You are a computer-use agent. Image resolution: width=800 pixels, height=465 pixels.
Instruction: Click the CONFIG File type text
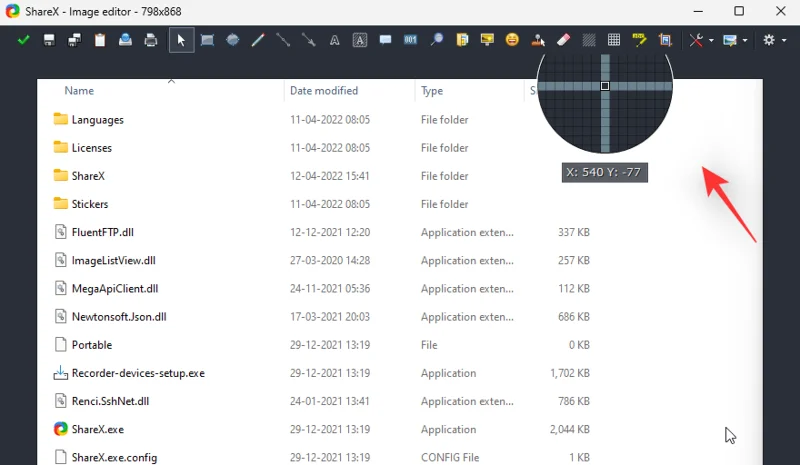[450, 457]
